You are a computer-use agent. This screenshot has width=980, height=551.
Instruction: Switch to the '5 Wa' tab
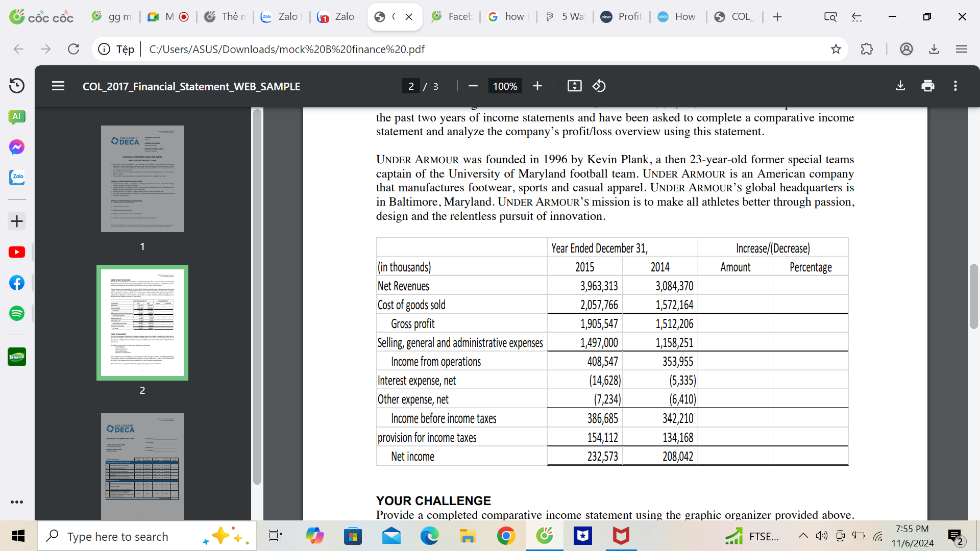click(565, 17)
